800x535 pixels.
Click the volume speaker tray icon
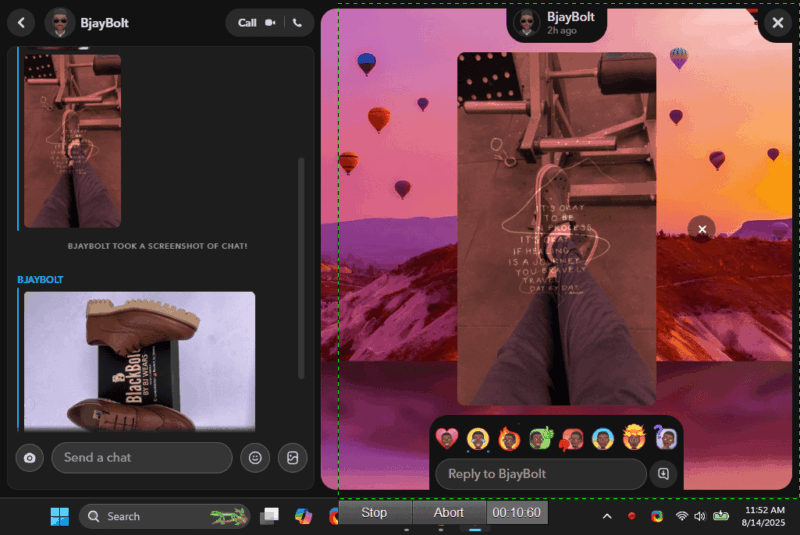699,516
